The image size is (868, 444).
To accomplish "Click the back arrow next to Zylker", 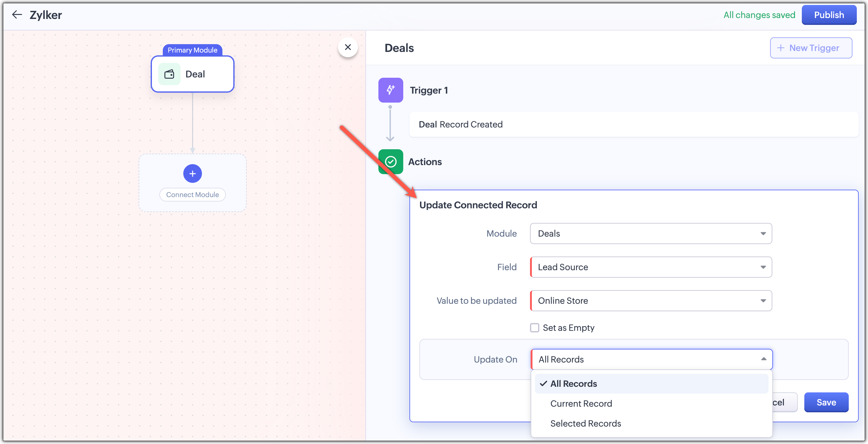I will click(x=17, y=15).
